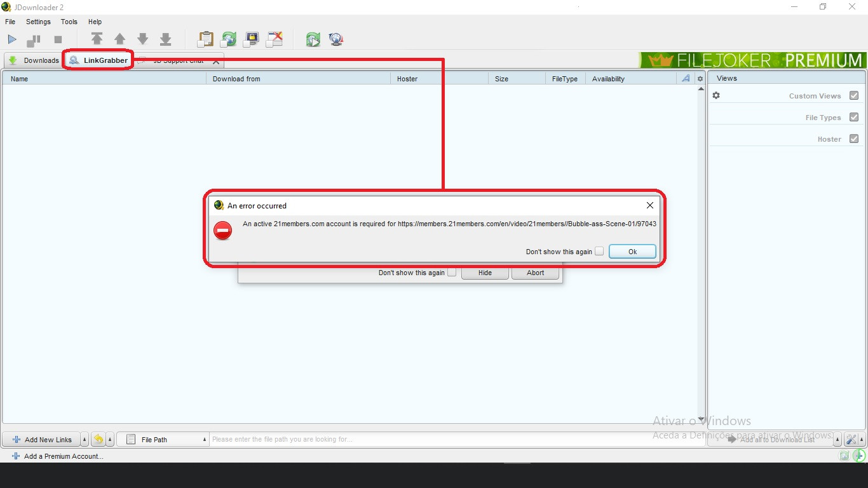Open the Tools menu
Image resolution: width=868 pixels, height=488 pixels.
(x=69, y=22)
